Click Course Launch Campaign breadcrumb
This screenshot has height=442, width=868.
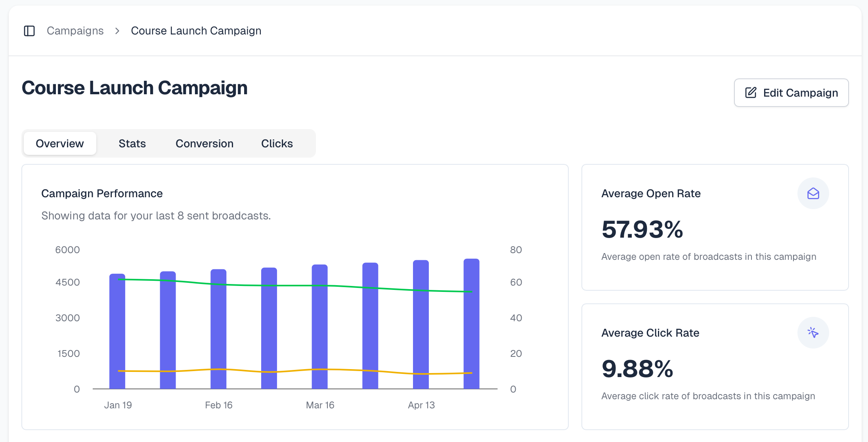[x=196, y=31]
